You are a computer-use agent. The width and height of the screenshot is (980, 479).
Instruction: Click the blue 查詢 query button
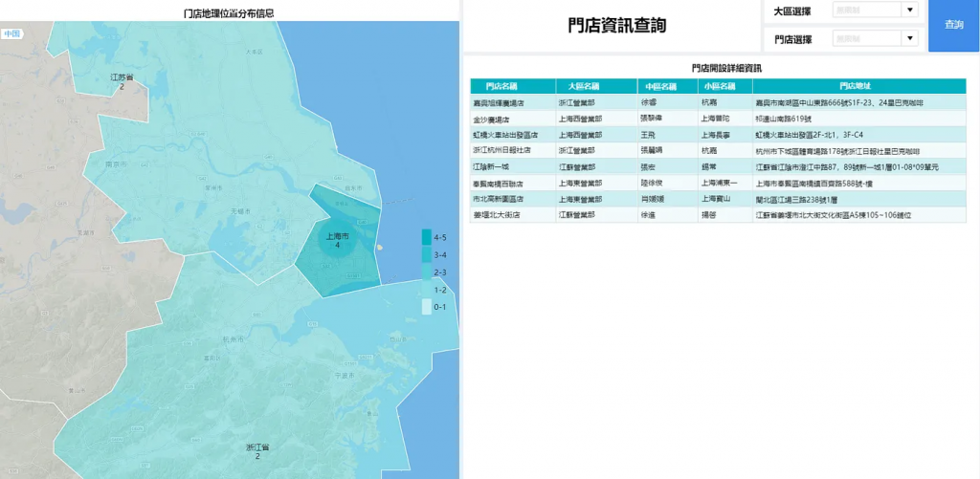click(x=954, y=25)
